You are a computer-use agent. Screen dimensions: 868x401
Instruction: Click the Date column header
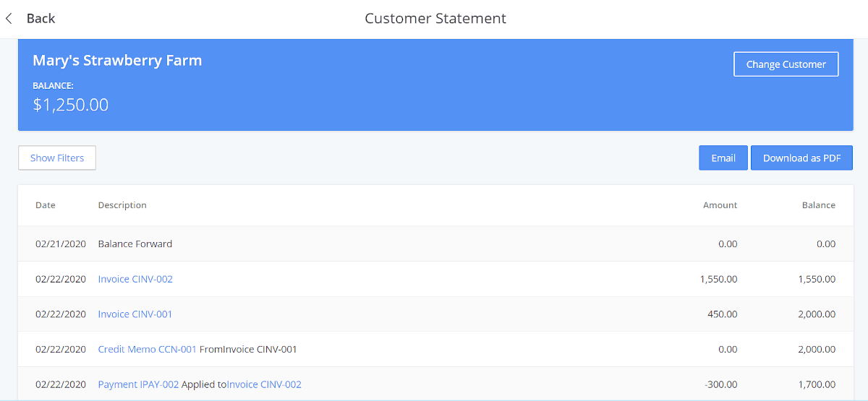pos(46,205)
